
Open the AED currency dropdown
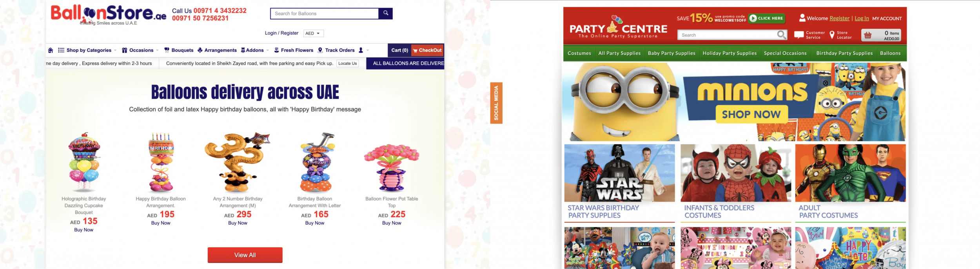[314, 33]
